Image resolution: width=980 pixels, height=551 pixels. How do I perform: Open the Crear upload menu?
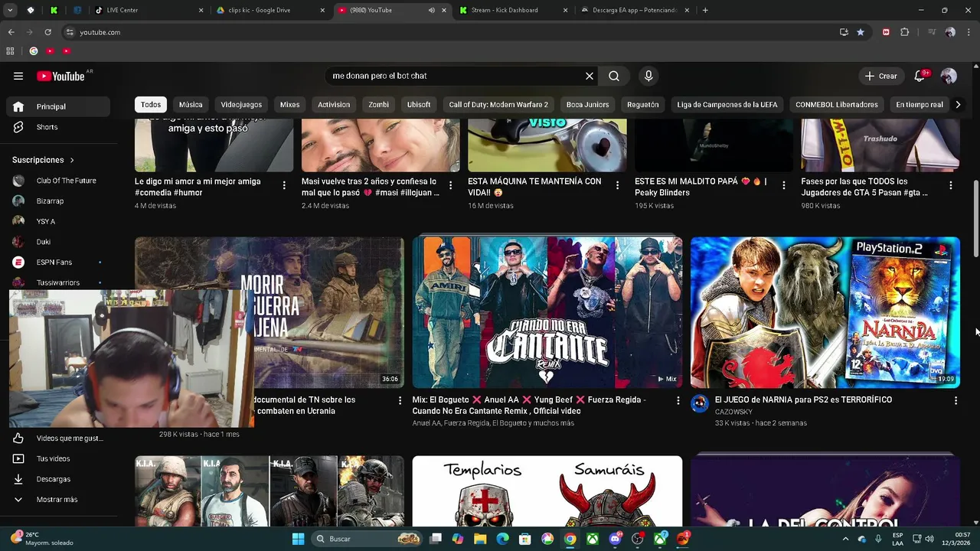coord(880,76)
